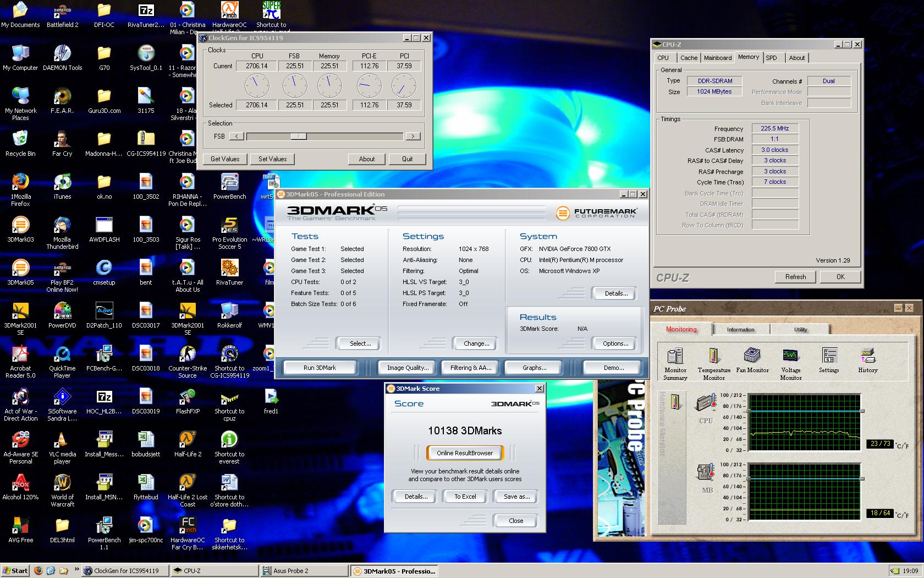Open F.E.A.R. desktop shortcut
The width and height of the screenshot is (924, 578).
(x=62, y=101)
